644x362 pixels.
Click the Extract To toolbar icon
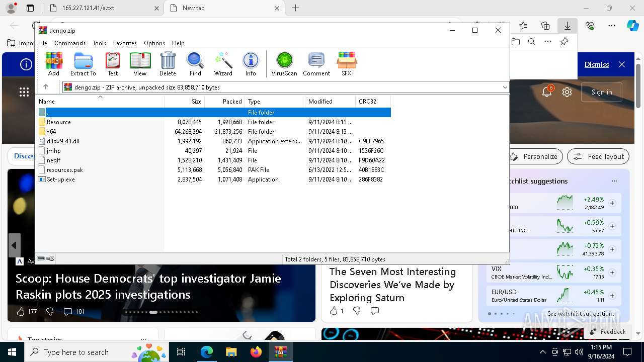tap(83, 64)
